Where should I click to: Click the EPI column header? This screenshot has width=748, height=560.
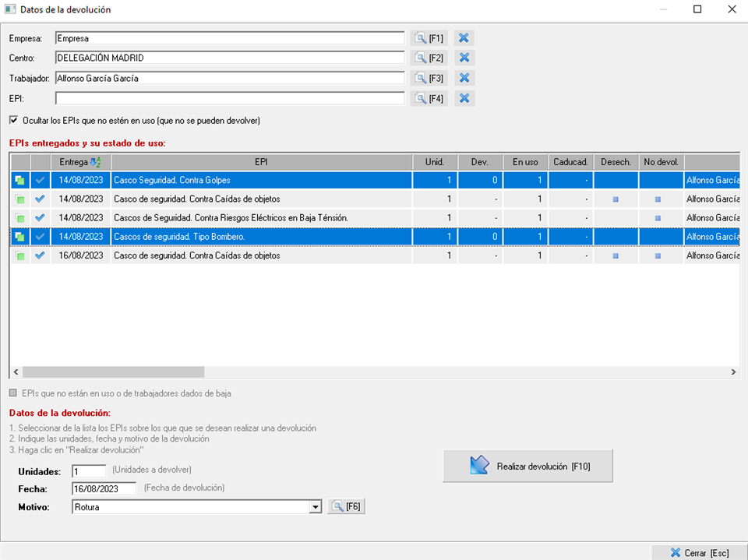pos(262,162)
